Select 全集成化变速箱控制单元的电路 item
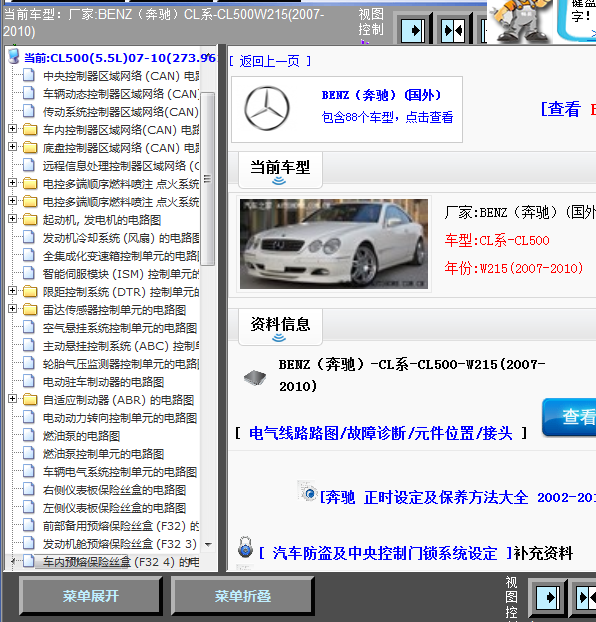596x622 pixels. click(121, 256)
